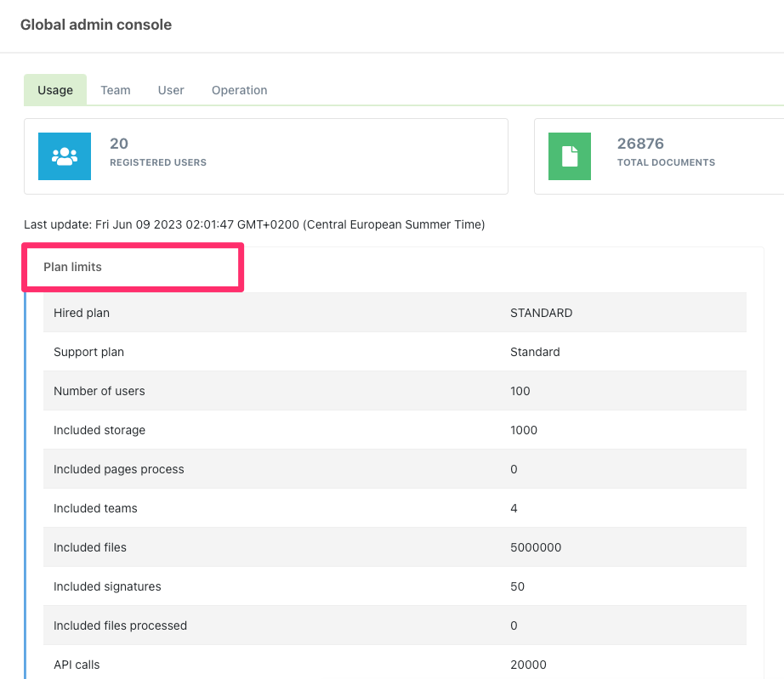This screenshot has height=679, width=784.
Task: Open the Team tab
Action: pyautogui.click(x=116, y=90)
